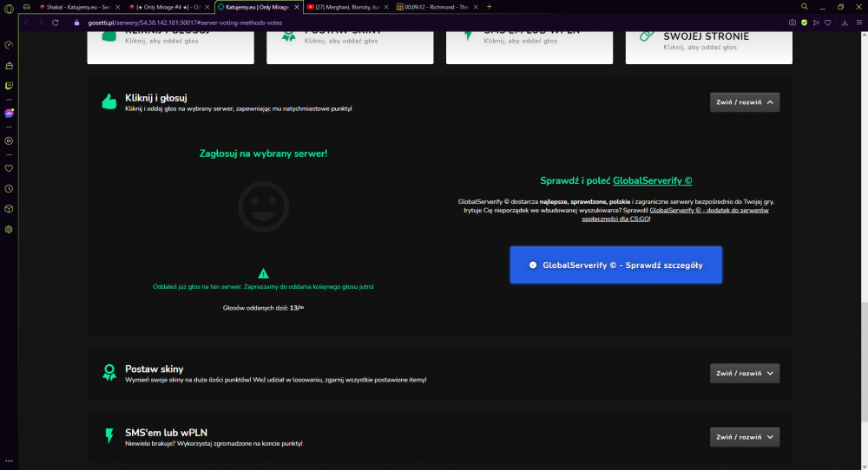
Task: Take a snapshot with the camera icon
Action: 792,23
